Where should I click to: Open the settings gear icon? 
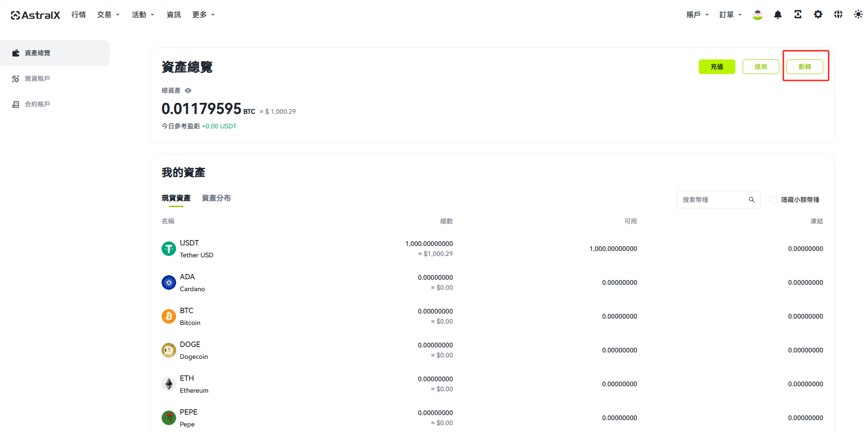[818, 15]
